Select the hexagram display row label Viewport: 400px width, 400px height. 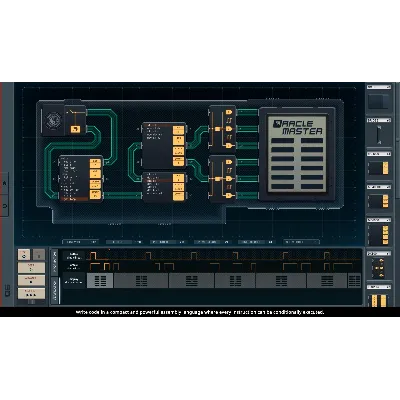tap(73, 281)
